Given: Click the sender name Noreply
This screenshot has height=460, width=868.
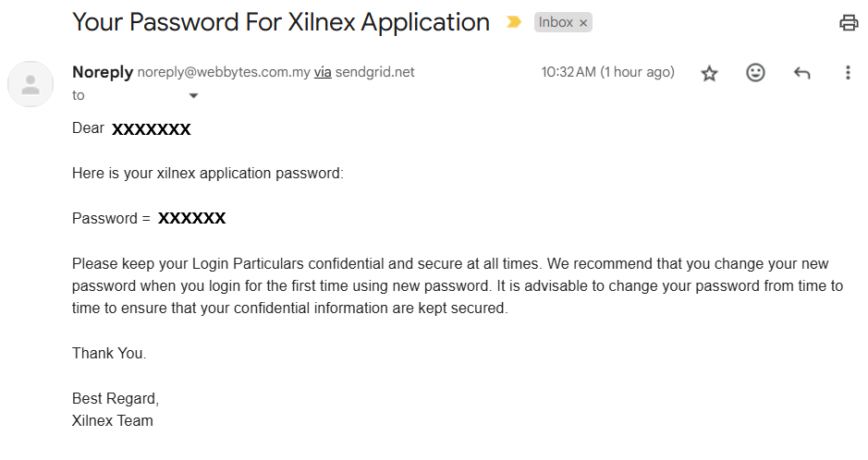Looking at the screenshot, I should coord(103,72).
